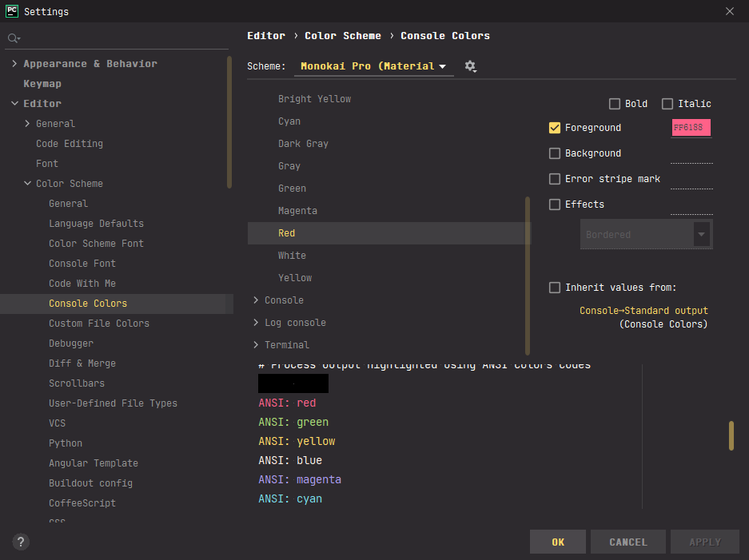Toggle the Inherit values from checkbox

[x=555, y=288]
